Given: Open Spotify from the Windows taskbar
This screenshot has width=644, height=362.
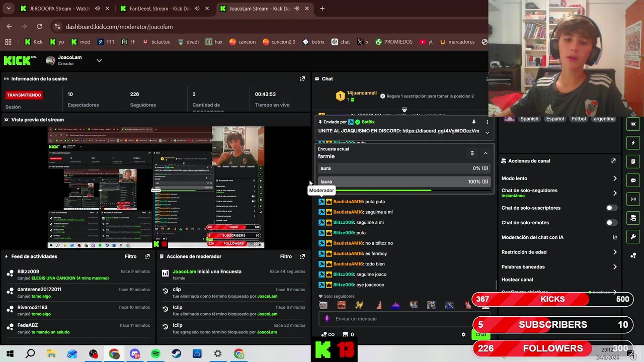Looking at the screenshot, I should point(155,354).
